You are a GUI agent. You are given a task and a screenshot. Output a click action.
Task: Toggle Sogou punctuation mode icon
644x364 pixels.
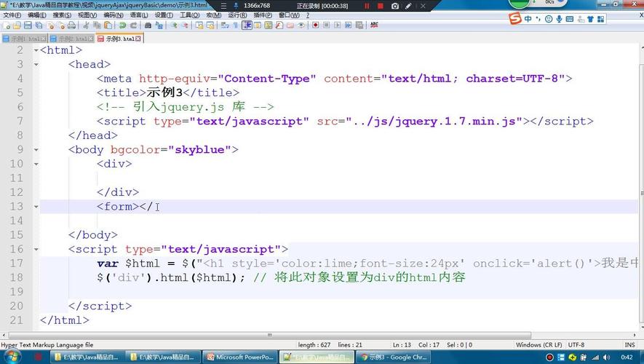point(538,19)
